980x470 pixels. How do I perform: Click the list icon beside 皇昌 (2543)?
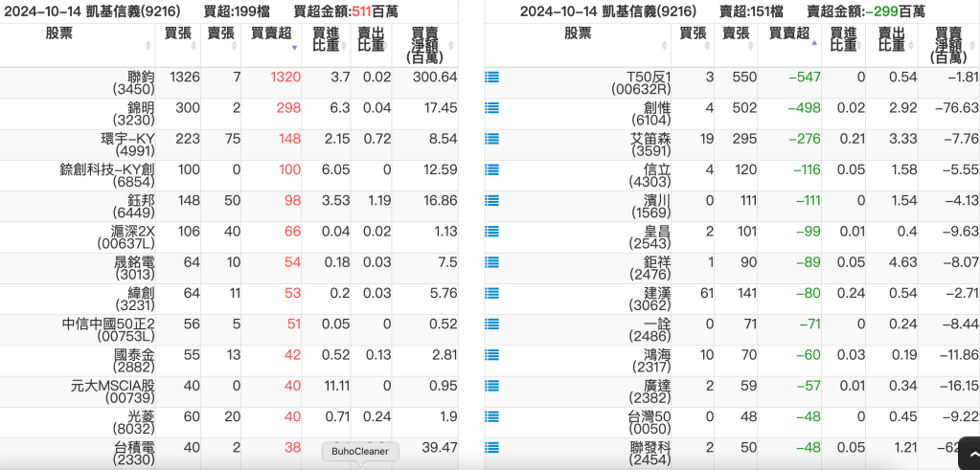tap(492, 231)
